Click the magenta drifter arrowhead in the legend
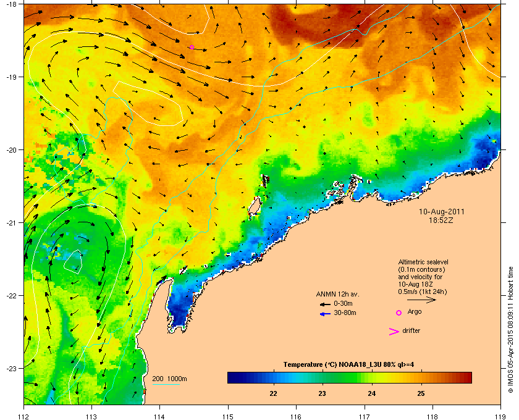The image size is (519, 420). pos(394,332)
